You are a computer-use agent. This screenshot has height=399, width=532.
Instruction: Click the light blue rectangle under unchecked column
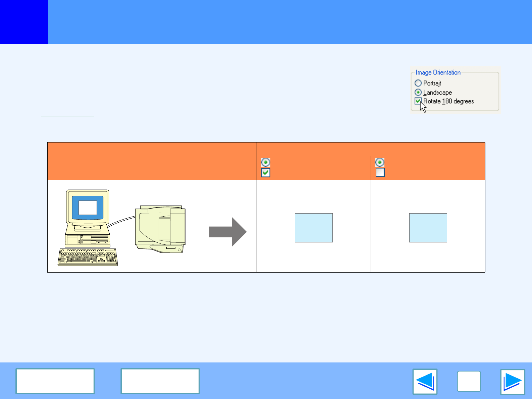(x=428, y=228)
